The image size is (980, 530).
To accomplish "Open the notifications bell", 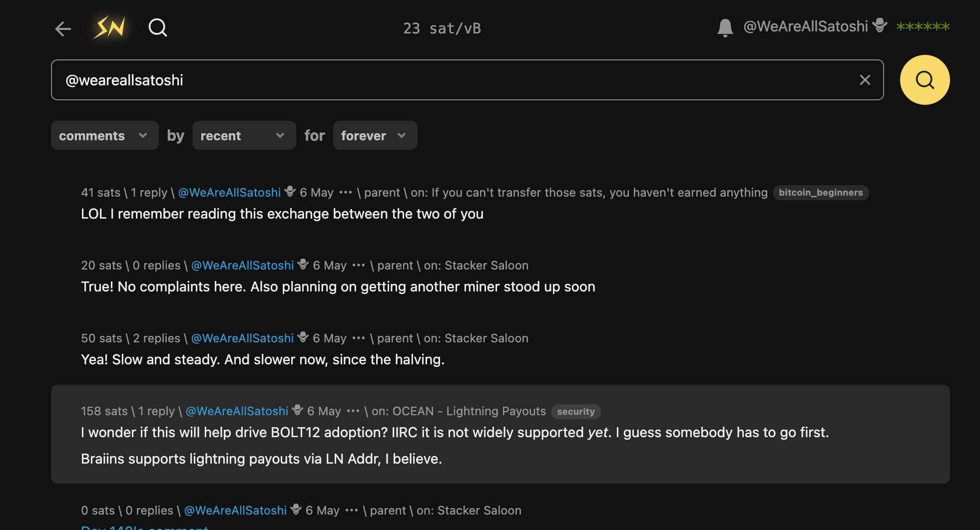I will [725, 27].
